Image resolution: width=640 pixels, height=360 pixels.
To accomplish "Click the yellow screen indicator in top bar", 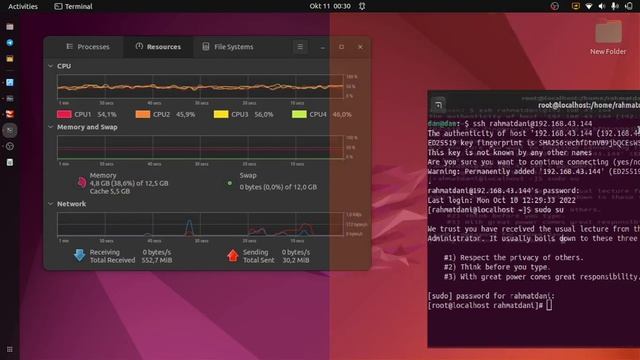I will (x=576, y=6).
